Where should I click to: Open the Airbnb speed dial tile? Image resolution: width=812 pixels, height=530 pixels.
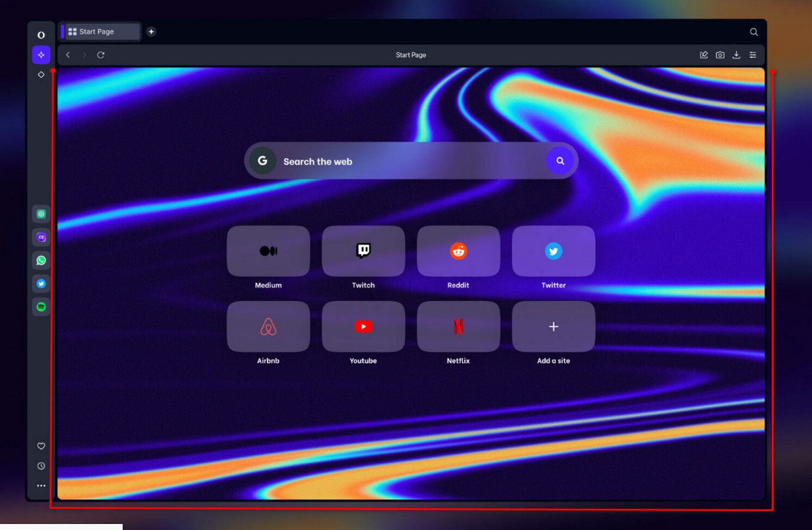pos(268,327)
